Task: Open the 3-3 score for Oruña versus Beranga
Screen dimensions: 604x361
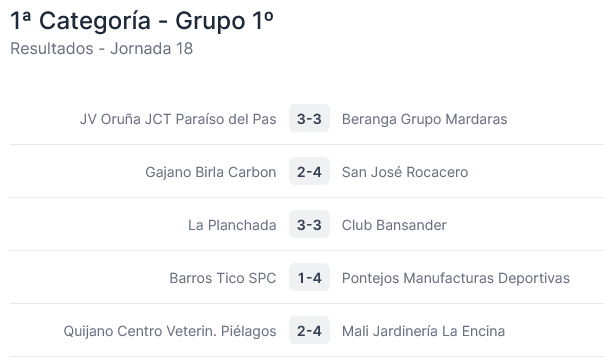Action: (x=309, y=118)
